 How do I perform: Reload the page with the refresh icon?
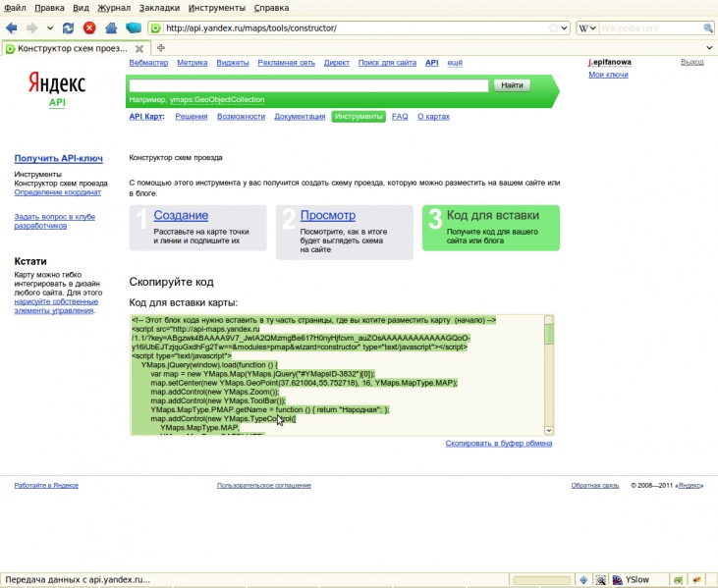pos(68,27)
